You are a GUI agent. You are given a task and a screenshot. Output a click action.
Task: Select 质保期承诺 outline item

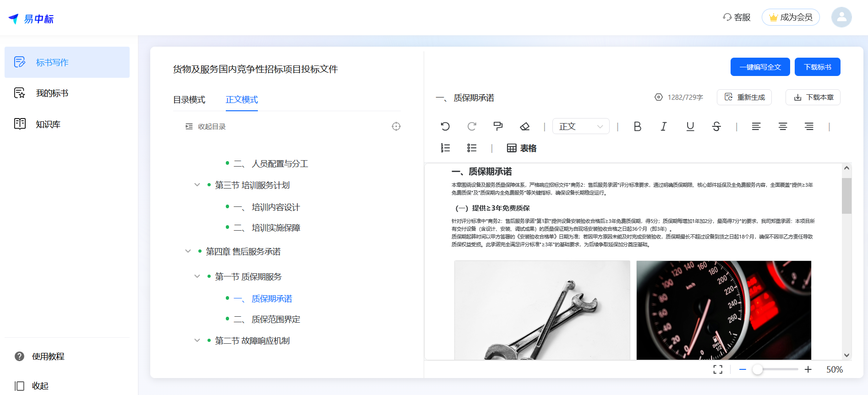(263, 299)
